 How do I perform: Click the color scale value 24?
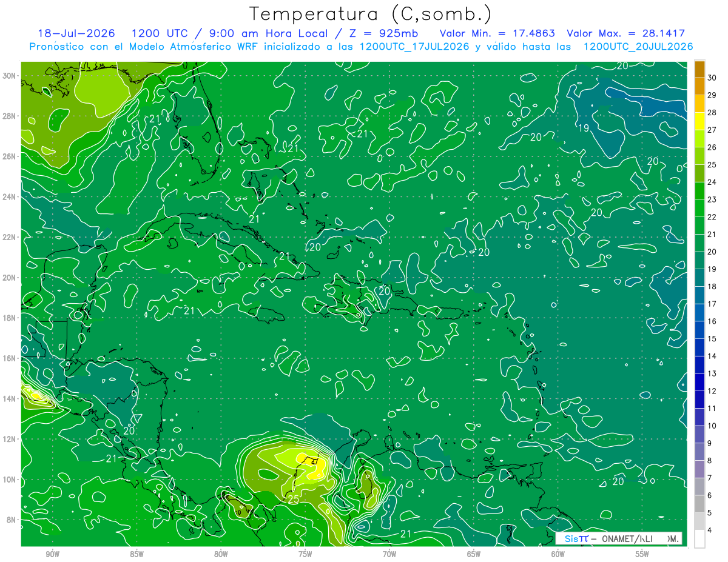click(712, 182)
